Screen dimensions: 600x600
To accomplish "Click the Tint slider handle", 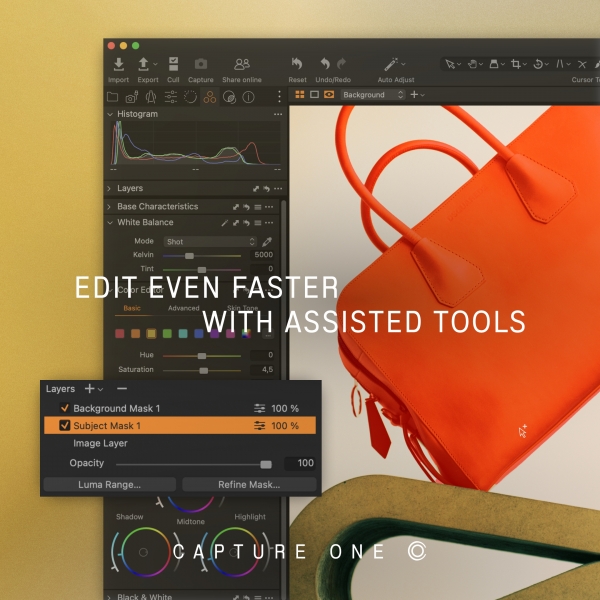I will (x=202, y=270).
